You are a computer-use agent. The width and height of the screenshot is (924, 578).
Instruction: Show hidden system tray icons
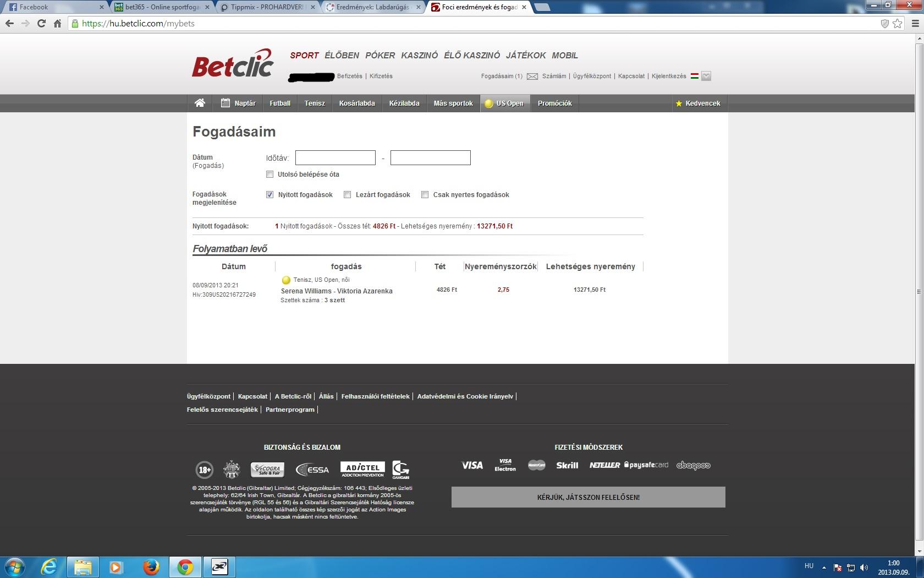click(x=824, y=568)
